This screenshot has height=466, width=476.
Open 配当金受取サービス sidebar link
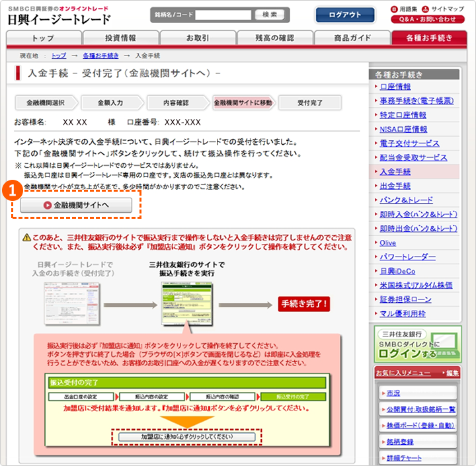point(413,157)
